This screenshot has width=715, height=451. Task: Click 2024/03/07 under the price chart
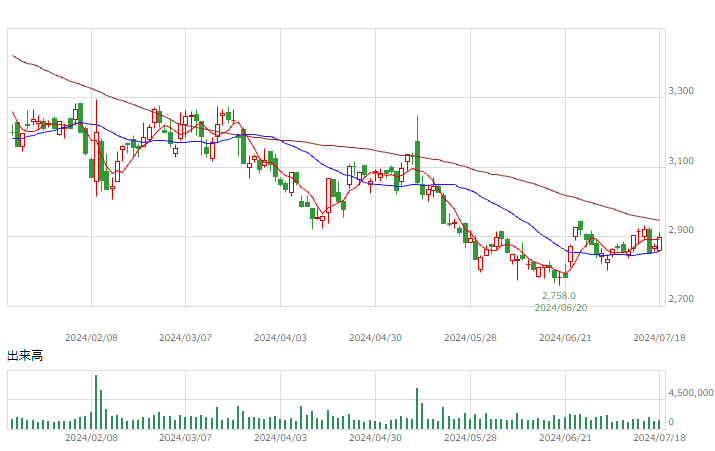click(186, 338)
